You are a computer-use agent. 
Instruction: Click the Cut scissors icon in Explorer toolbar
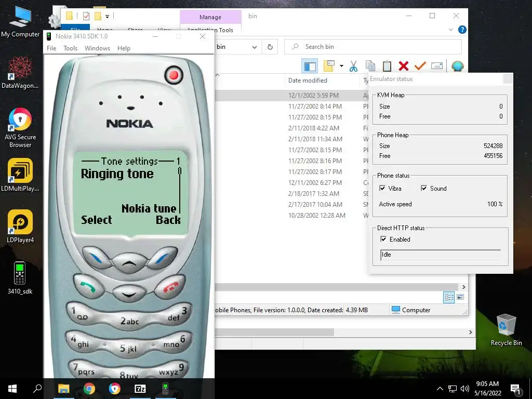pos(353,66)
